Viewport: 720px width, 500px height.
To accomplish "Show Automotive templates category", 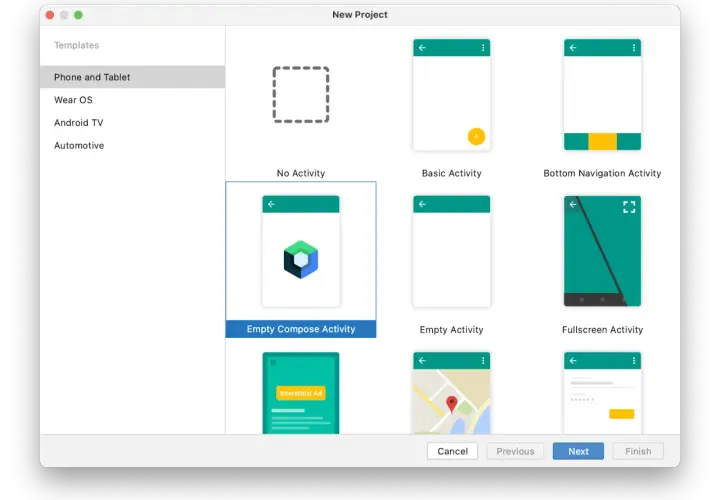I will [x=132, y=146].
